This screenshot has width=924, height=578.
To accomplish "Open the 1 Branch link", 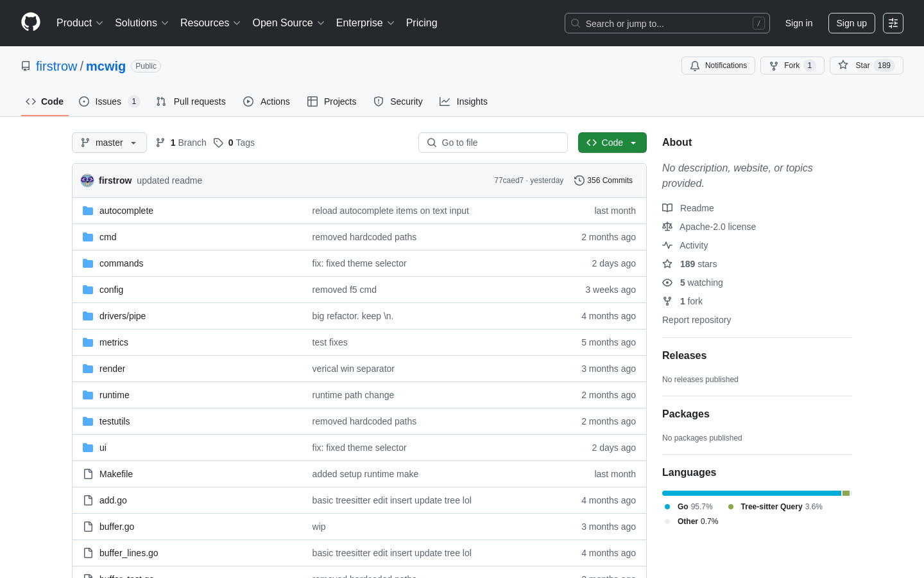I will [181, 143].
